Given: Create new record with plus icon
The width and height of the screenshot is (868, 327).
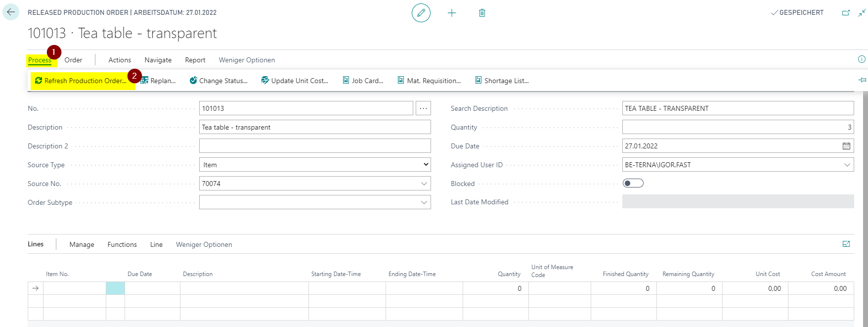Looking at the screenshot, I should click(x=452, y=13).
